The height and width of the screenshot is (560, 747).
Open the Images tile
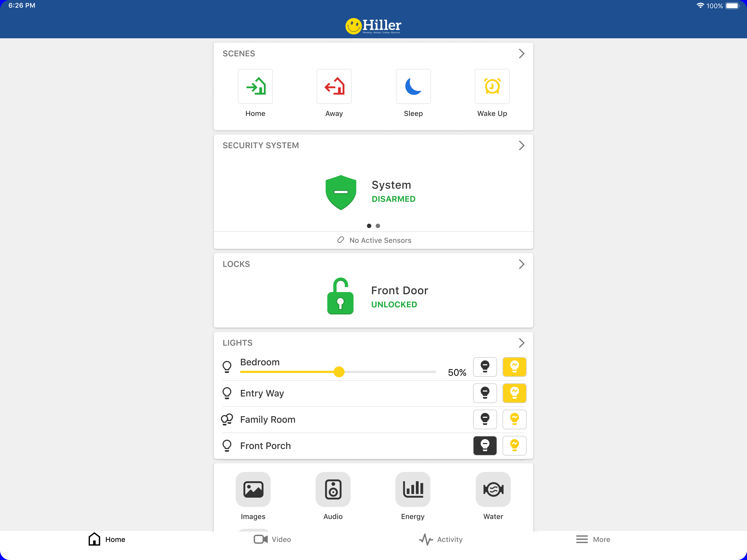[253, 489]
